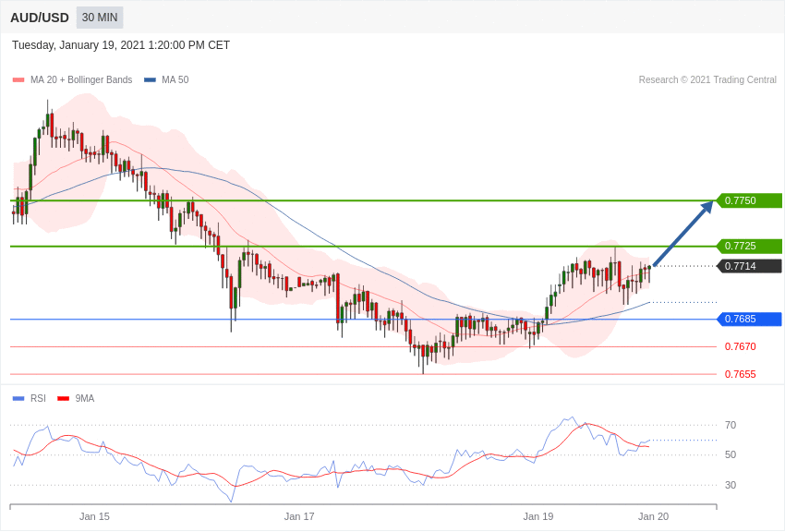
Task: Click the RSI 30 level label
Action: 731,485
